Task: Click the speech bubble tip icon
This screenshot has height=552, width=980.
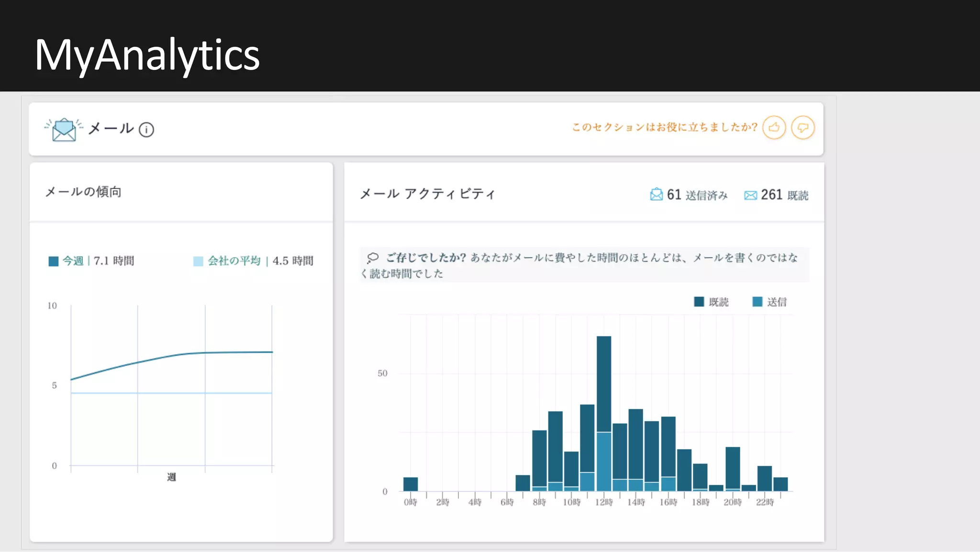Action: 372,258
